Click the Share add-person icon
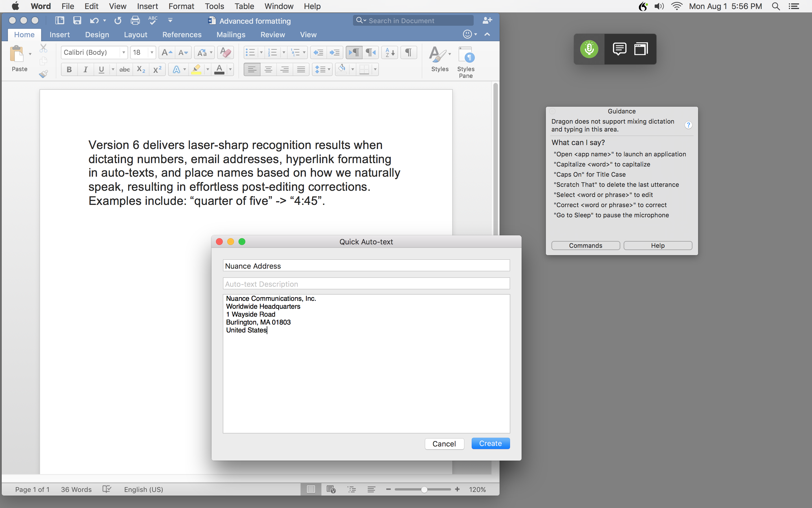Viewport: 812px width, 508px height. coord(487,21)
